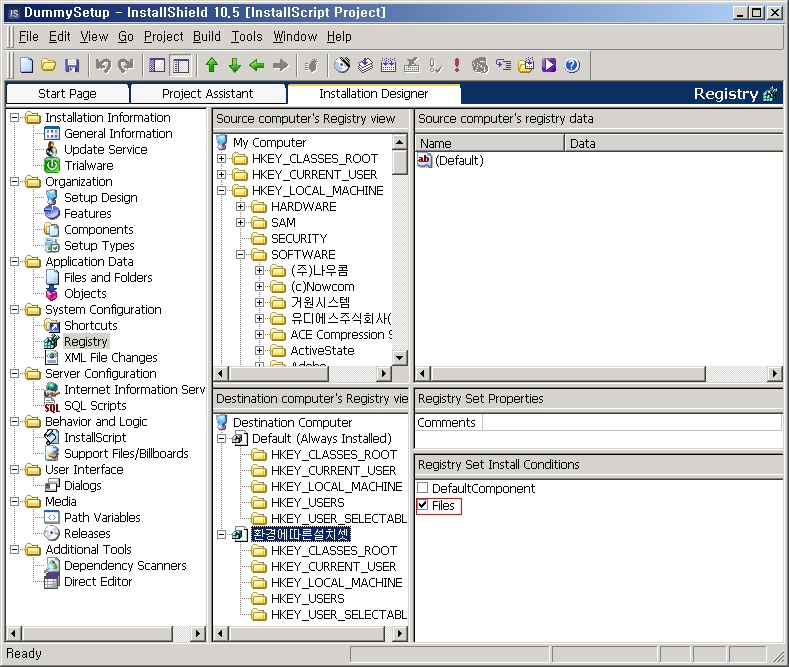
Task: Switch to the Project Assistant tab
Action: tap(207, 94)
